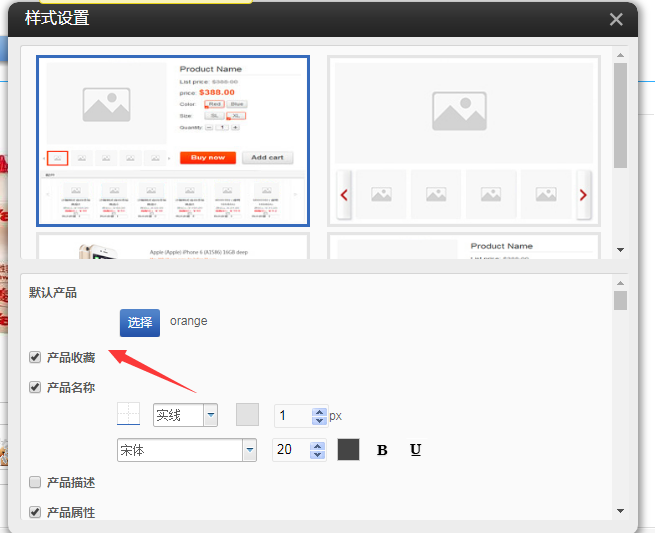
Task: Increase the border width stepper value
Action: pyautogui.click(x=319, y=411)
